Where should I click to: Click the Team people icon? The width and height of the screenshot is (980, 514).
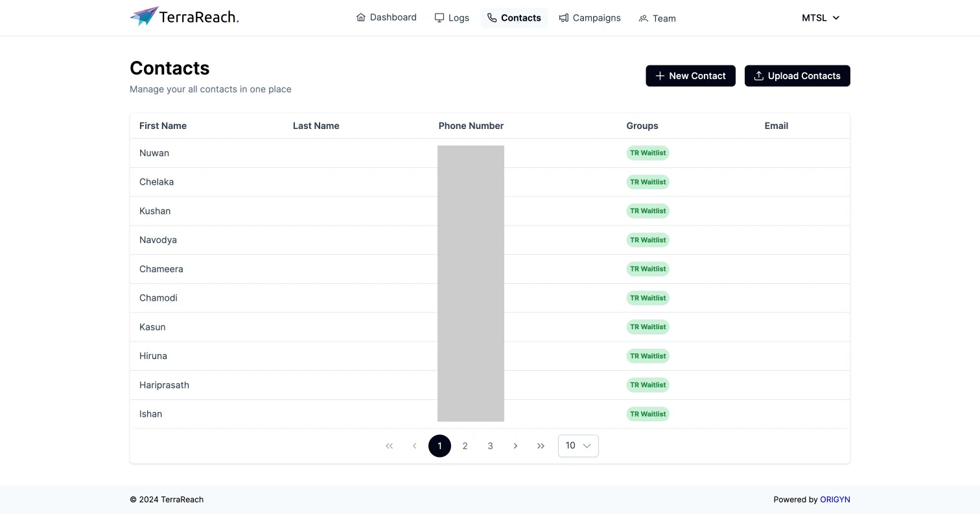(644, 19)
